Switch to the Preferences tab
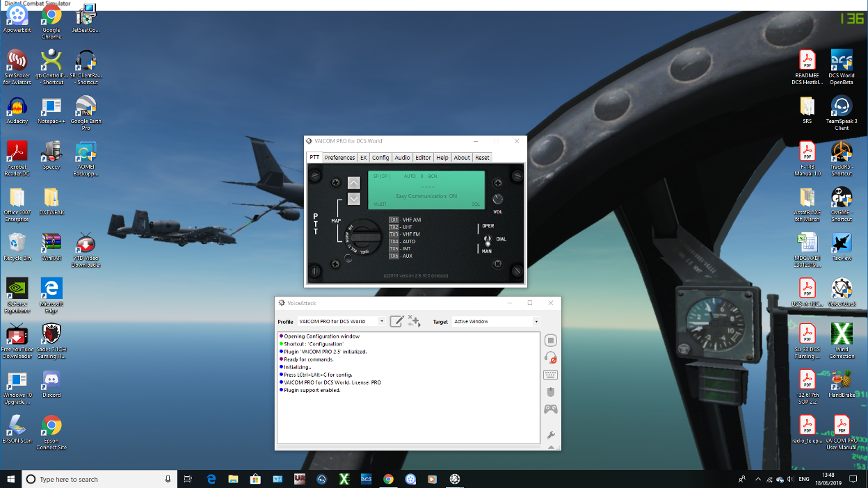The height and width of the screenshot is (488, 868). click(x=340, y=158)
